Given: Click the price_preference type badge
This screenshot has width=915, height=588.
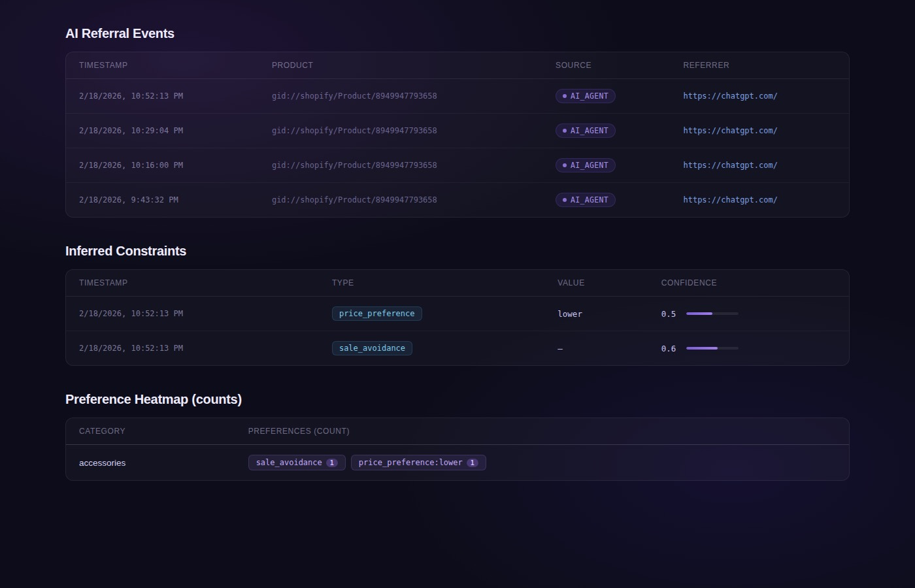Looking at the screenshot, I should (376, 313).
